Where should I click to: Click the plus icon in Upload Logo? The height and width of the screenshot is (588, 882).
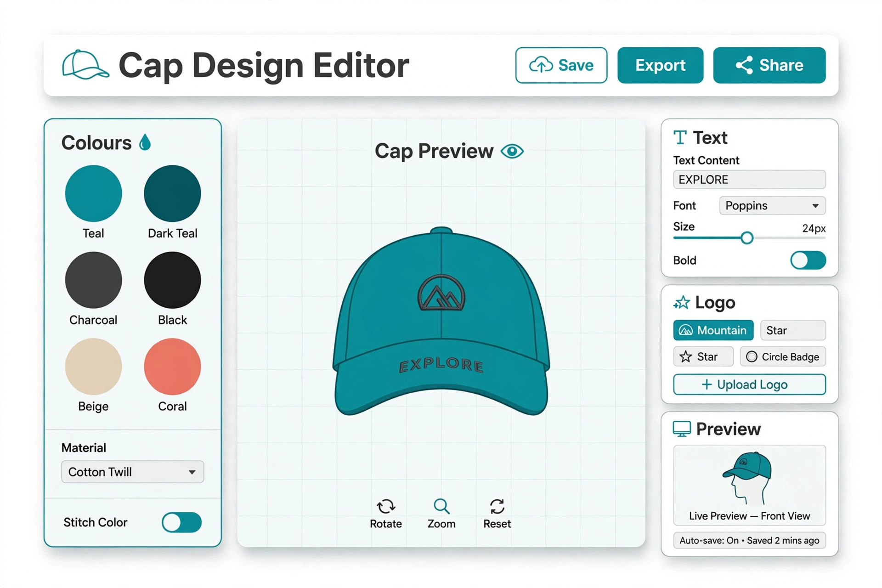coord(707,384)
